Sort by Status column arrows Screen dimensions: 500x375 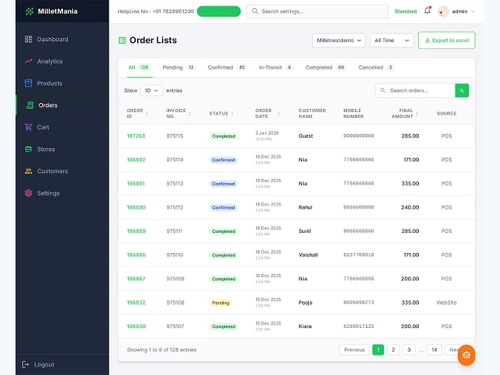(x=232, y=114)
